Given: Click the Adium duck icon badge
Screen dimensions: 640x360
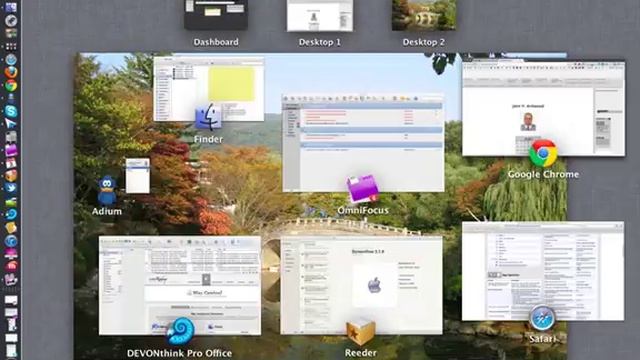Looking at the screenshot, I should click(x=107, y=190).
